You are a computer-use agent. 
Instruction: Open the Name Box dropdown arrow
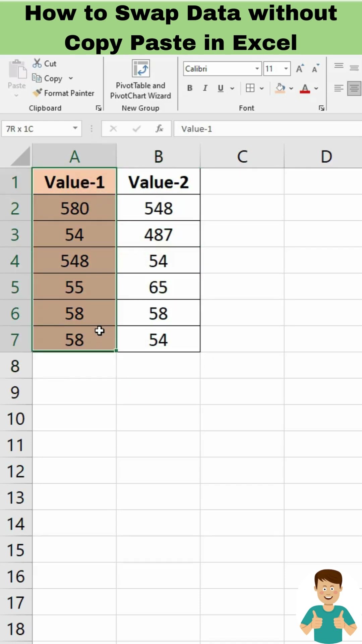pos(75,128)
